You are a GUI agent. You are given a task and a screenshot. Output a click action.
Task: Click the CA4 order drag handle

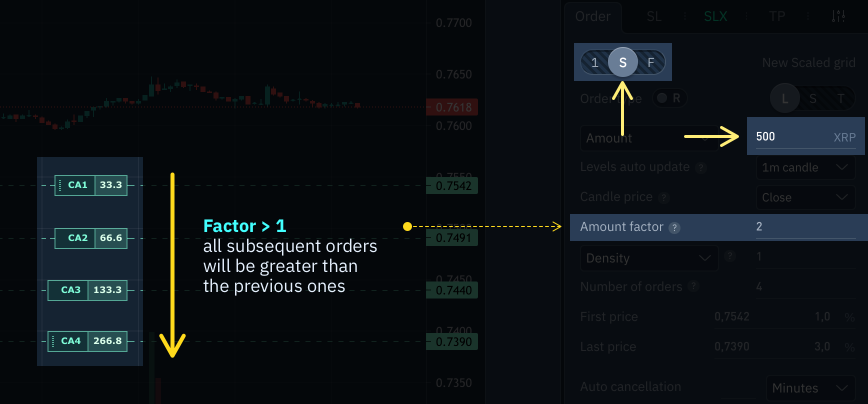(53, 341)
